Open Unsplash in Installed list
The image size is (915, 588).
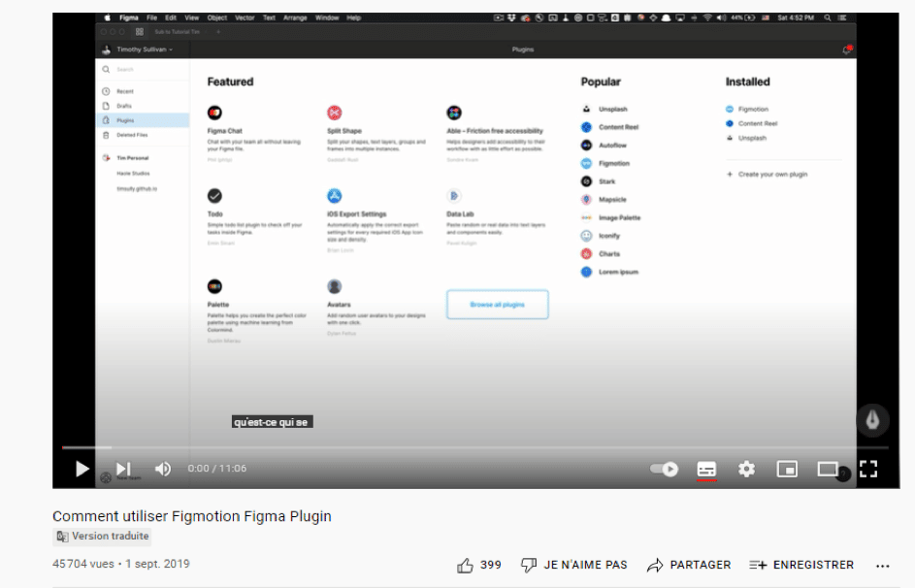click(746, 138)
